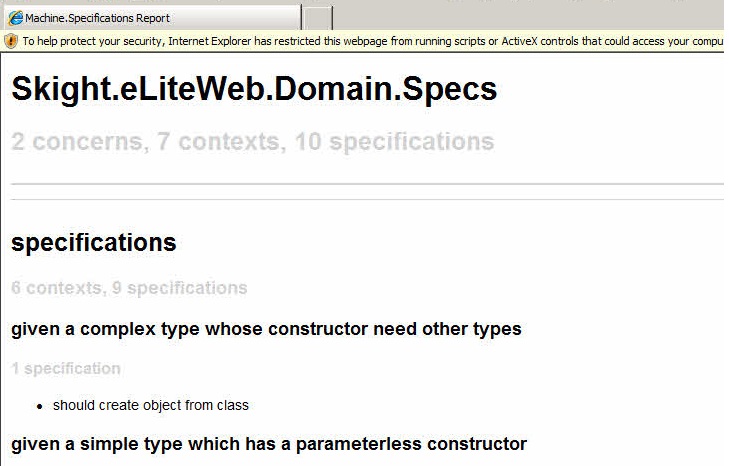This screenshot has height=466, width=729.
Task: Select the Machine.Specifications Report tab
Action: 152,18
